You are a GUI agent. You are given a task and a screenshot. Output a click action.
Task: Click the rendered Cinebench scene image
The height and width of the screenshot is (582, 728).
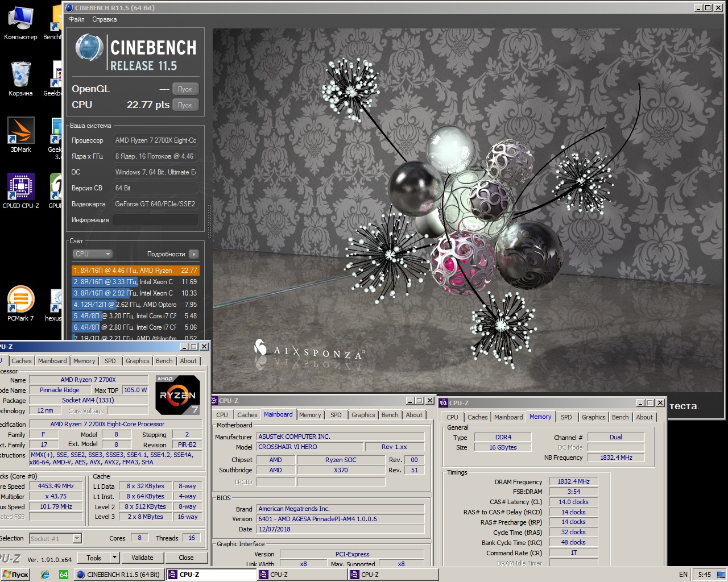pos(468,210)
